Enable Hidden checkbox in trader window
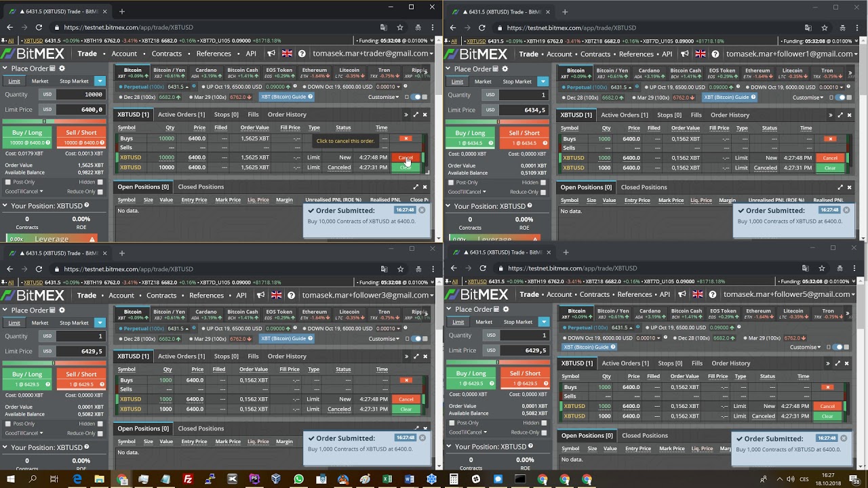The image size is (868, 488). [100, 182]
